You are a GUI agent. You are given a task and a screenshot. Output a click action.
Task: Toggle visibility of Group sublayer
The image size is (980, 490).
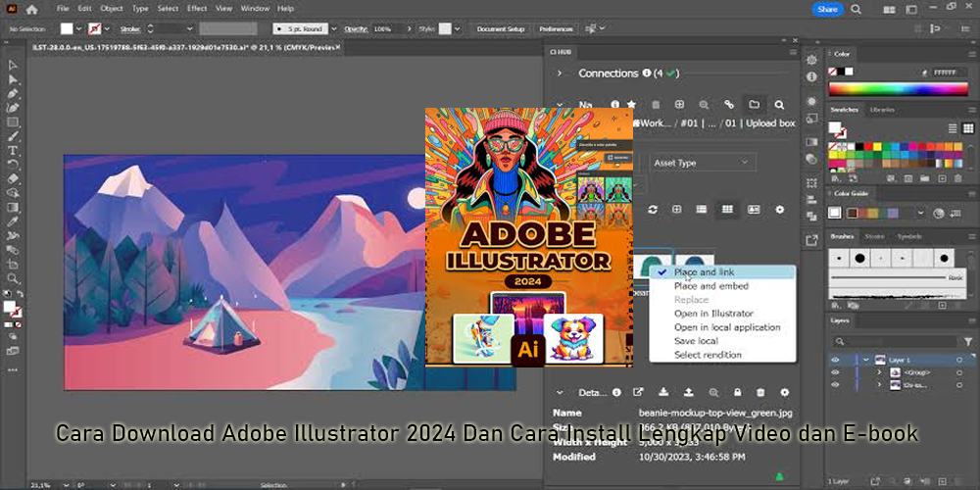835,372
